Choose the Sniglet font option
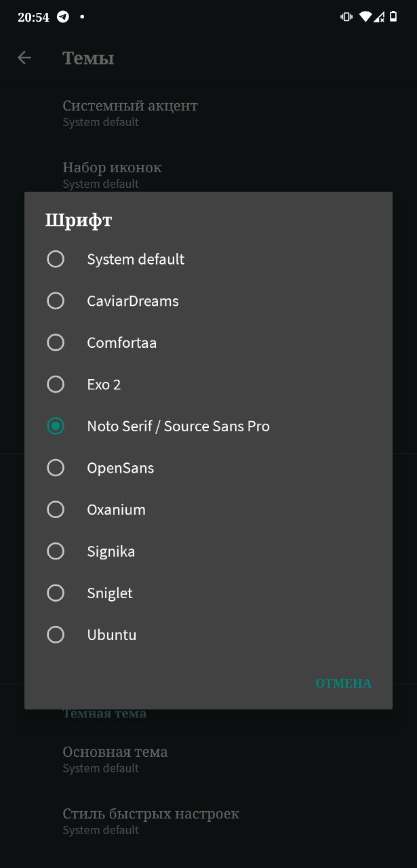The height and width of the screenshot is (868, 417). [x=208, y=593]
